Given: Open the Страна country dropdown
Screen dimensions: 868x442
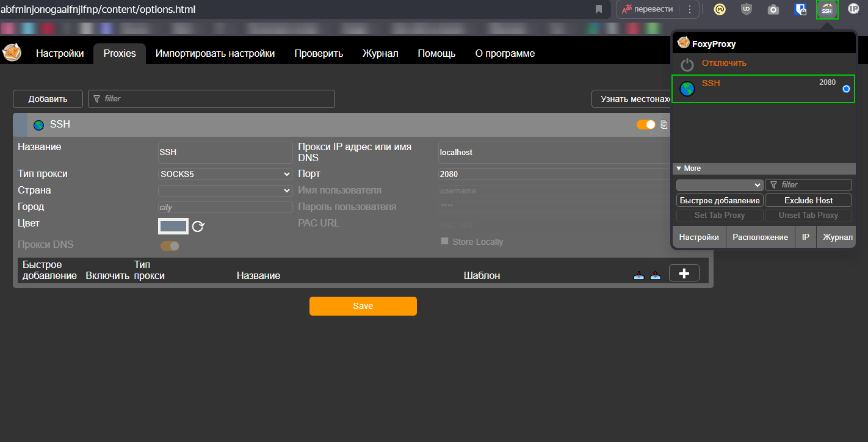Looking at the screenshot, I should coord(225,190).
